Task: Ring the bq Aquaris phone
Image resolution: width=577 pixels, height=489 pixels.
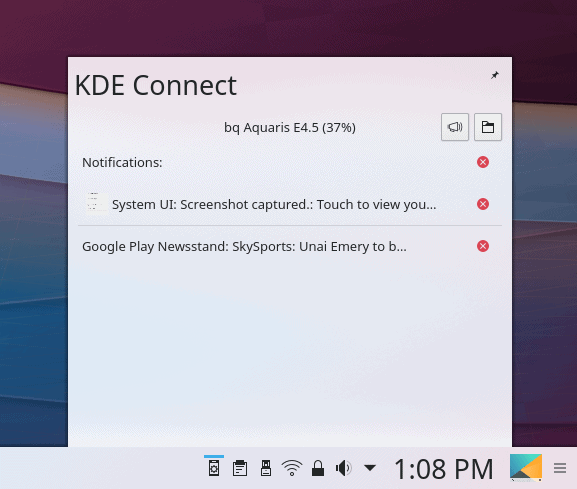Action: pyautogui.click(x=455, y=127)
